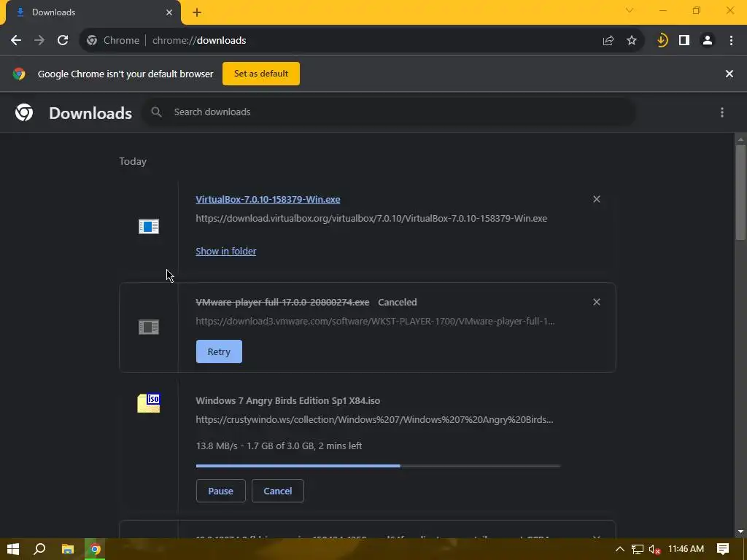Toggle the side panel icon
This screenshot has height=560, width=747.
click(684, 41)
